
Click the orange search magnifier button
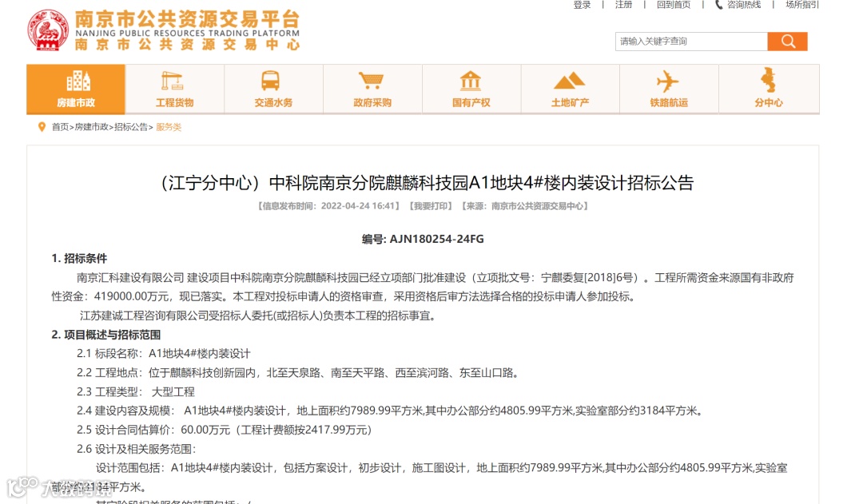click(788, 42)
